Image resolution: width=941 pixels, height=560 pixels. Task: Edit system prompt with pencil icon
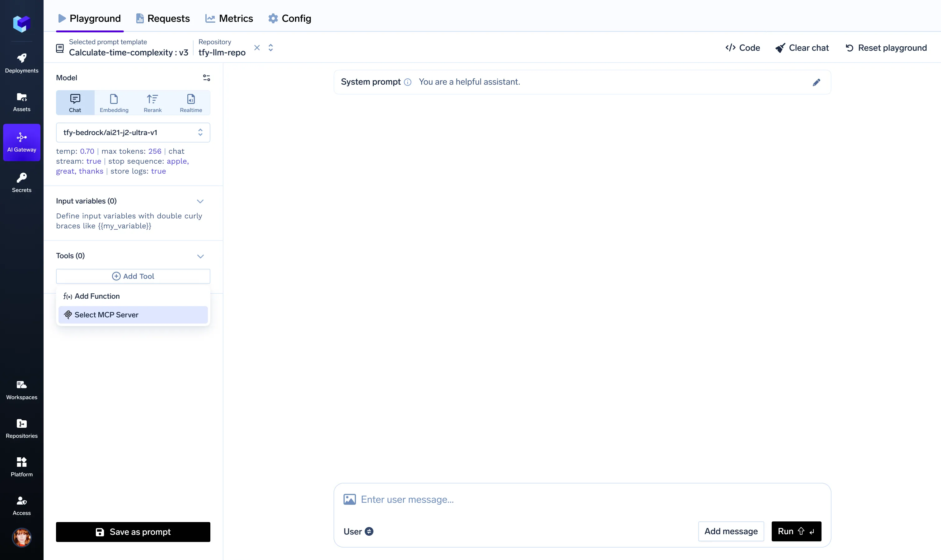coord(817,82)
